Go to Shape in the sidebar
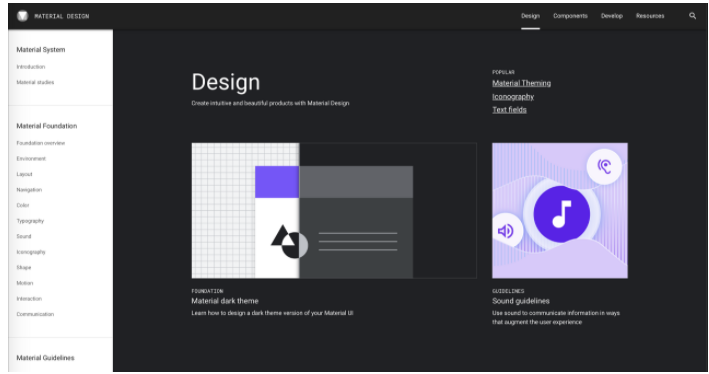 (x=24, y=268)
